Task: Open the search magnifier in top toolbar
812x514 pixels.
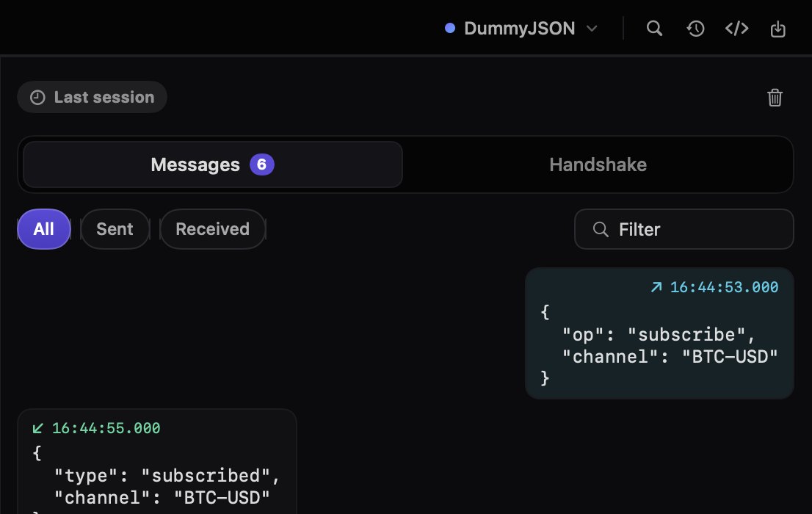Action: point(655,28)
